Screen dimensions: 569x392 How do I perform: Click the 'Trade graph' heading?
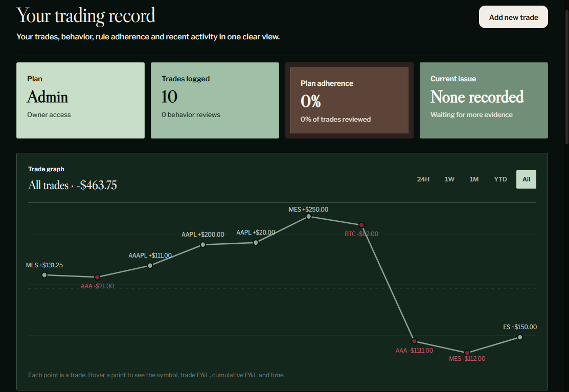coord(46,169)
